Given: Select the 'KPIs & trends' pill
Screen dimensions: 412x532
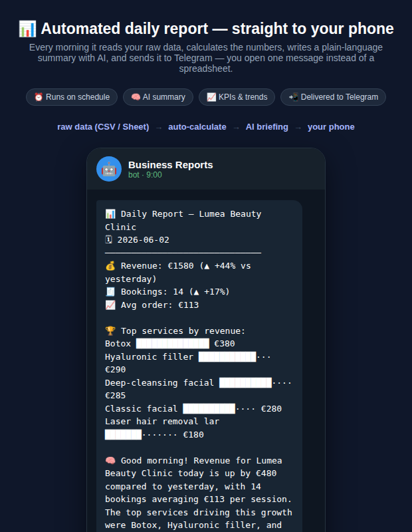Looking at the screenshot, I should (237, 97).
